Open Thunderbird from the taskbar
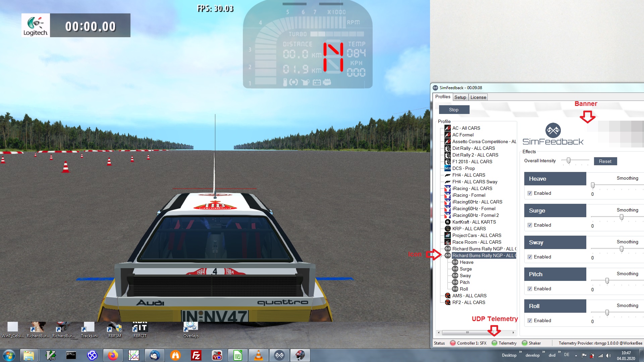Viewport: 644px width, 362px height. 155,355
